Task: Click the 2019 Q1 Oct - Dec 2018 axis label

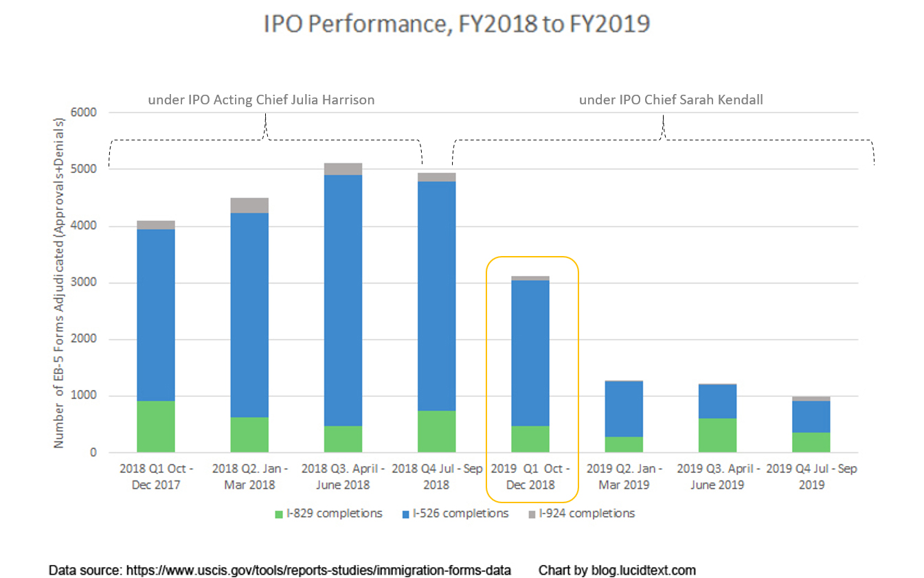Action: tap(530, 476)
